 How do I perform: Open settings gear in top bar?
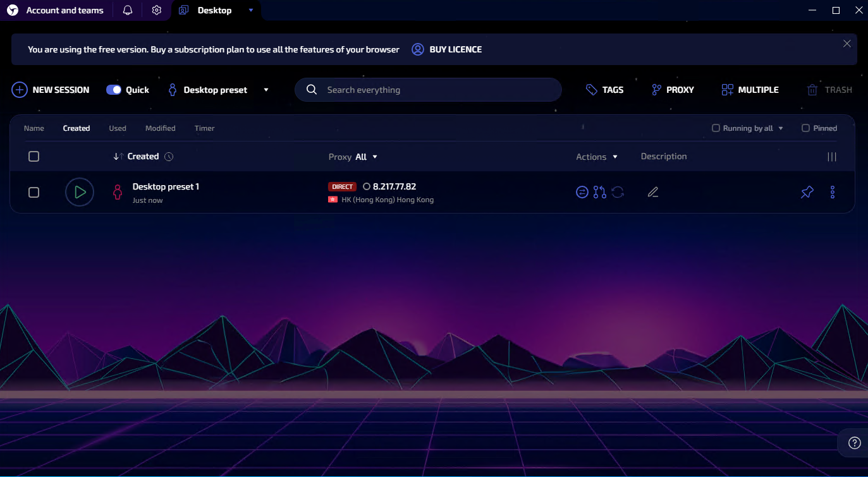[157, 10]
